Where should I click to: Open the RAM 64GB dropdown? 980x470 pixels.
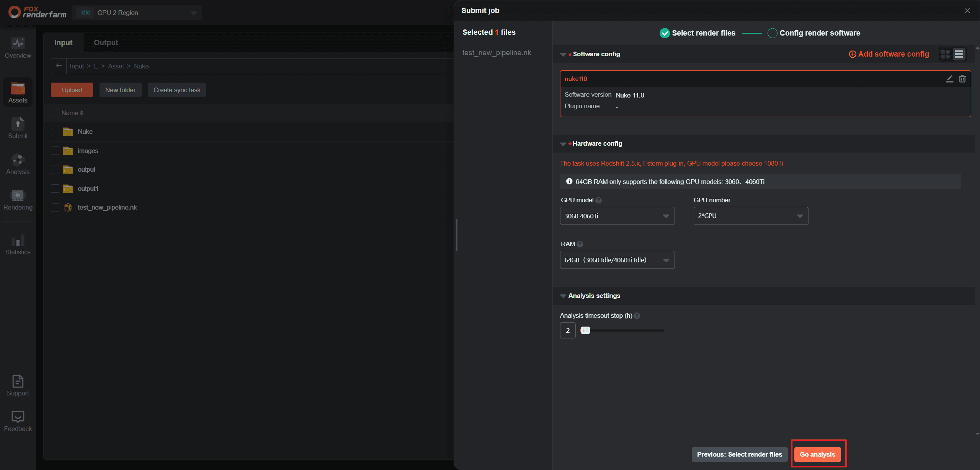[x=617, y=260]
